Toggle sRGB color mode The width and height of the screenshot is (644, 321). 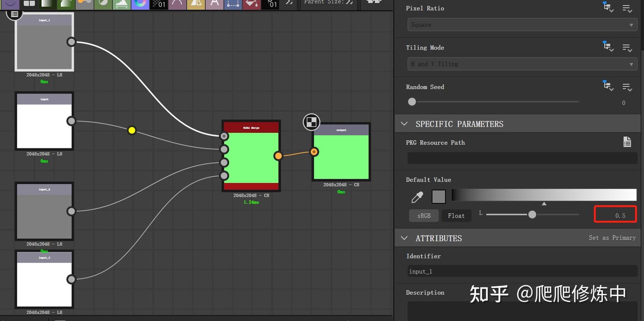click(x=424, y=215)
